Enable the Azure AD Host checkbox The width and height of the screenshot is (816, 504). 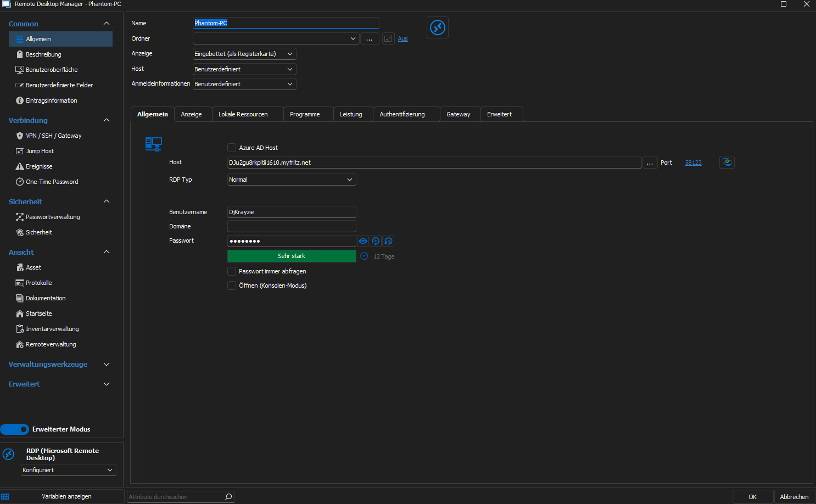pos(232,148)
